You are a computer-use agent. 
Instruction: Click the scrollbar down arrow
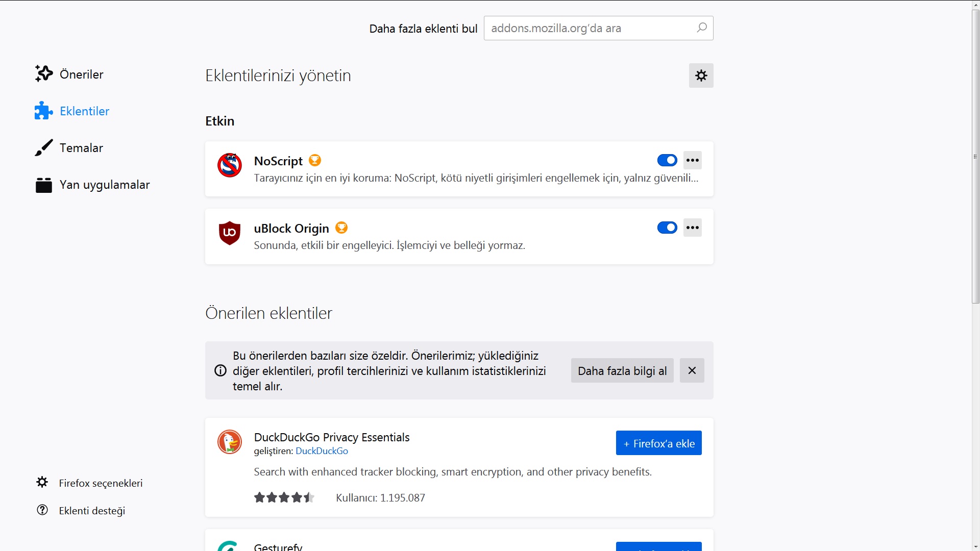coord(975,546)
